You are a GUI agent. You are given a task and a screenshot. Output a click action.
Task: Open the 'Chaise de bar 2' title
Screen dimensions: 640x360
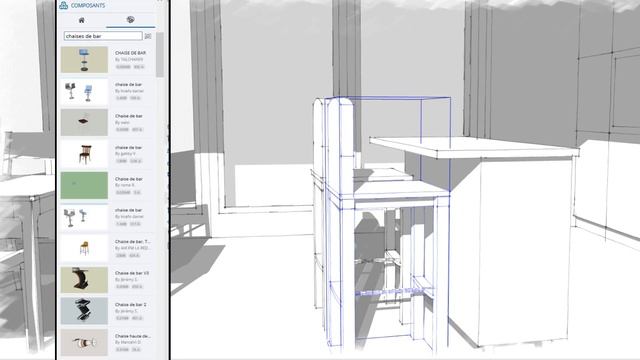point(131,304)
